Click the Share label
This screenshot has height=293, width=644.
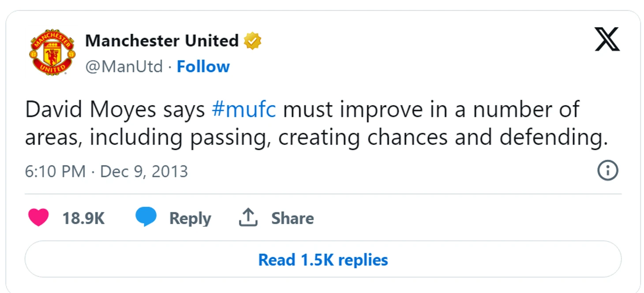292,218
